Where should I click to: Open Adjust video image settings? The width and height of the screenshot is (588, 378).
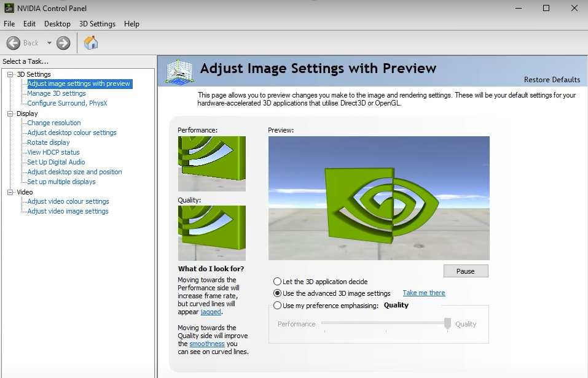click(68, 211)
